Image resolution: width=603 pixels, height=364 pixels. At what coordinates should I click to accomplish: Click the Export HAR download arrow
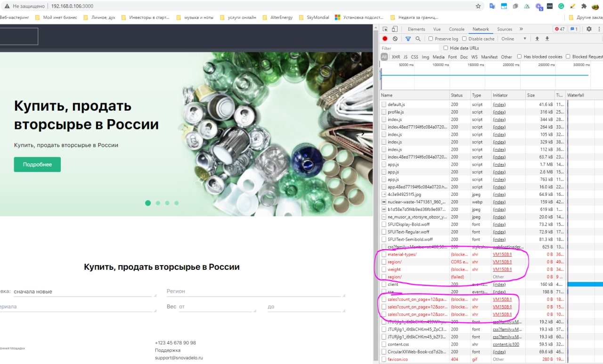coord(547,39)
